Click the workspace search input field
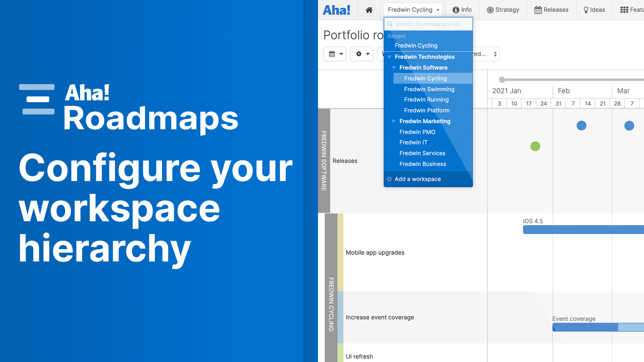 428,24
